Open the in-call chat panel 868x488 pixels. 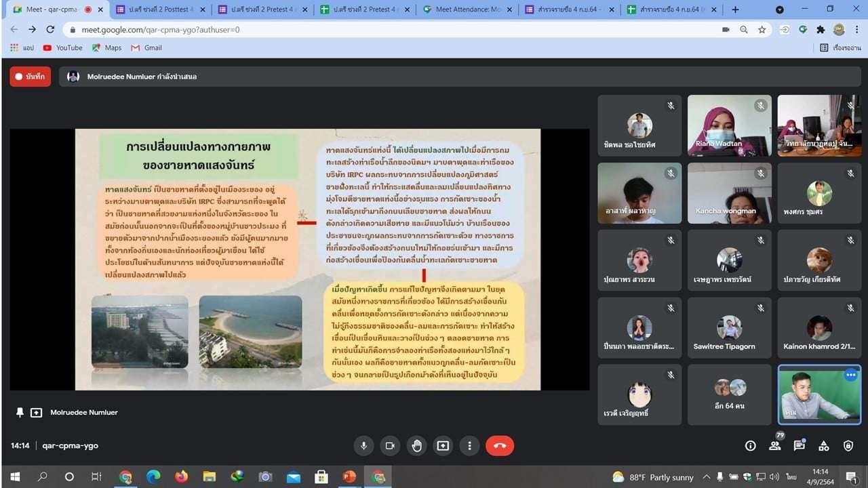tap(799, 445)
